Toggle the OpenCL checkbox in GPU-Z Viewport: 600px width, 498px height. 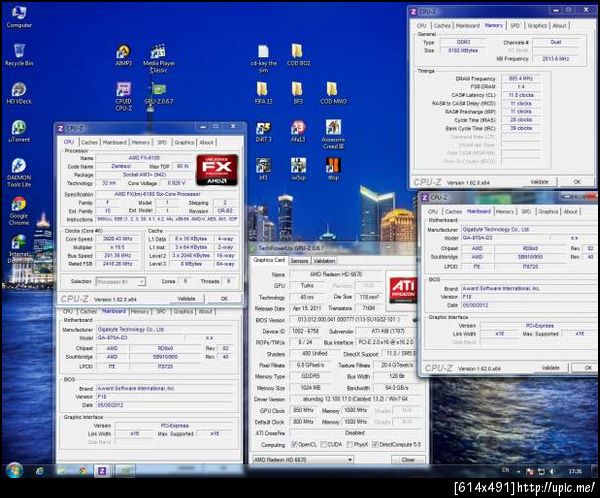(x=293, y=444)
